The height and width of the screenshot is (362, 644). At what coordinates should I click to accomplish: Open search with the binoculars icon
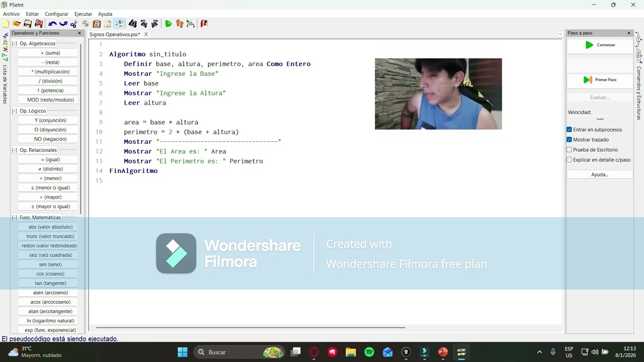pyautogui.click(x=133, y=24)
